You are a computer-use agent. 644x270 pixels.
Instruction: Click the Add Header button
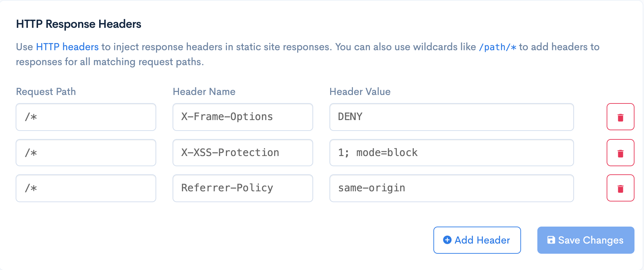coord(477,240)
